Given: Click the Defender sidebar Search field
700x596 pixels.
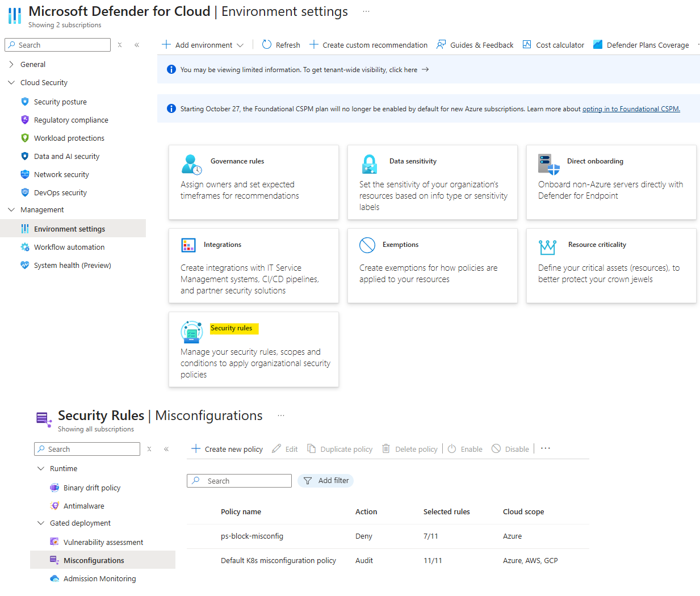Looking at the screenshot, I should 58,45.
